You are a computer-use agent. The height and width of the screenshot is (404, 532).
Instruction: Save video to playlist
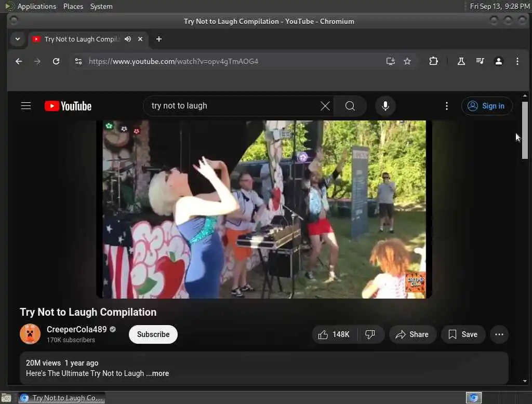coord(463,334)
